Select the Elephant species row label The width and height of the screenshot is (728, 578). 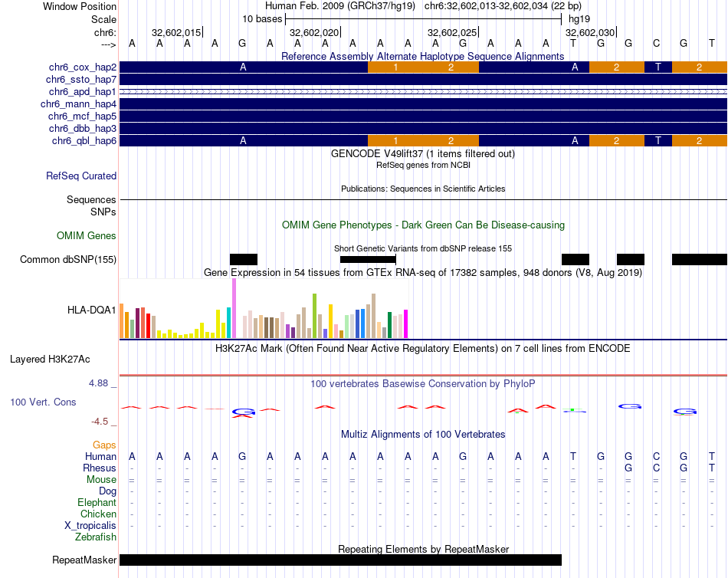click(97, 503)
